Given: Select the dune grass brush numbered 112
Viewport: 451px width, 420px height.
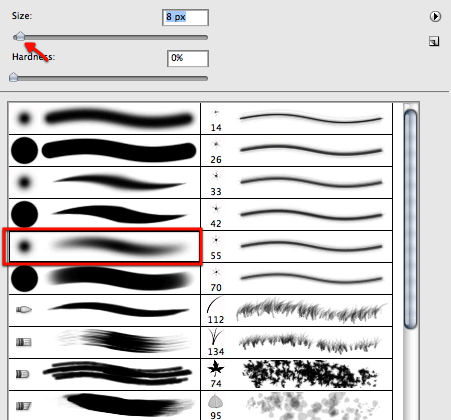Looking at the screenshot, I should click(x=296, y=311).
